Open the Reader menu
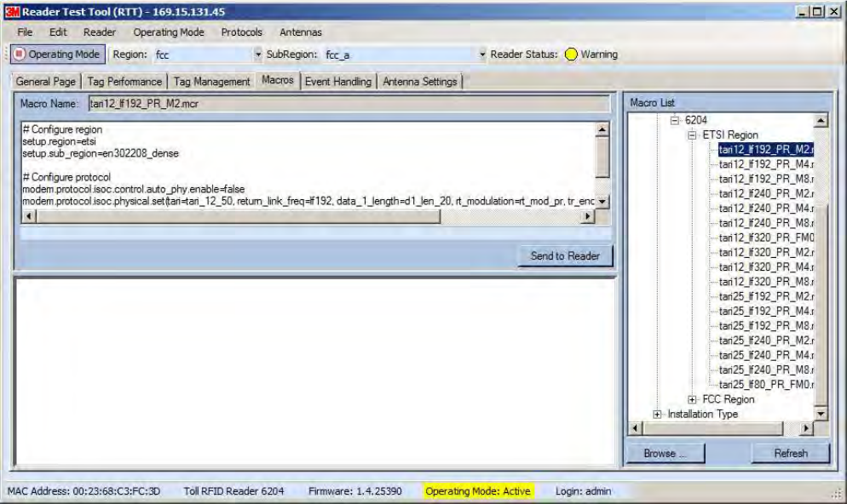Screen dimensions: 847x504 pyautogui.click(x=100, y=32)
